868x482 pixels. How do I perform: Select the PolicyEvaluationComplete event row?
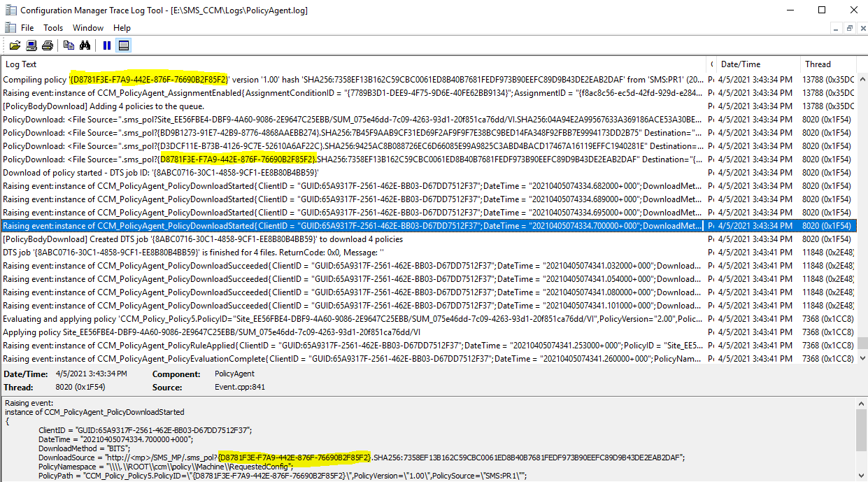tap(428, 359)
